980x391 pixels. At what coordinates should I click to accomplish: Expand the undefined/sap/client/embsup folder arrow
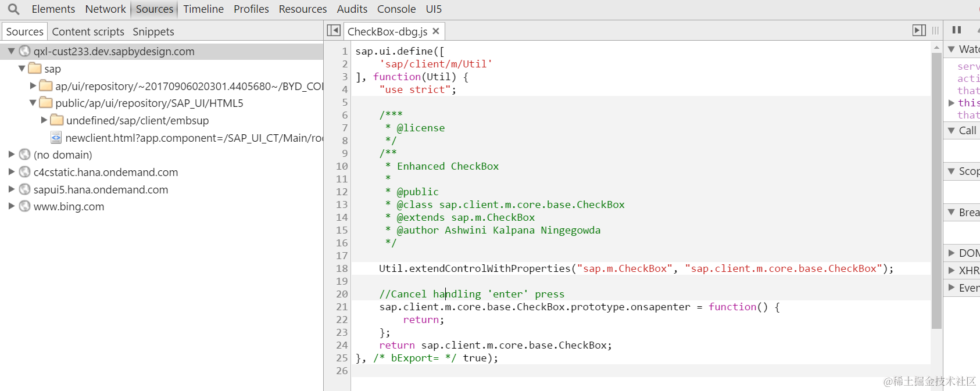pos(44,120)
